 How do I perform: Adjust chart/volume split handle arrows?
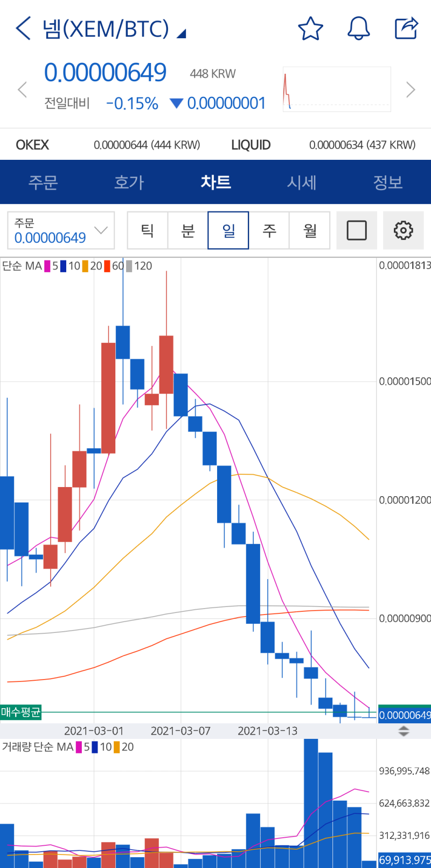click(x=404, y=731)
